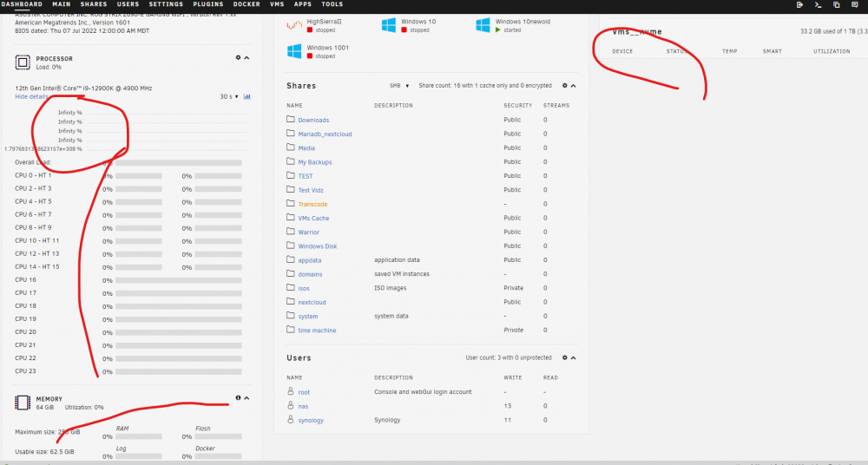The width and height of the screenshot is (868, 465).
Task: Open the Settings menu tab
Action: [166, 3]
